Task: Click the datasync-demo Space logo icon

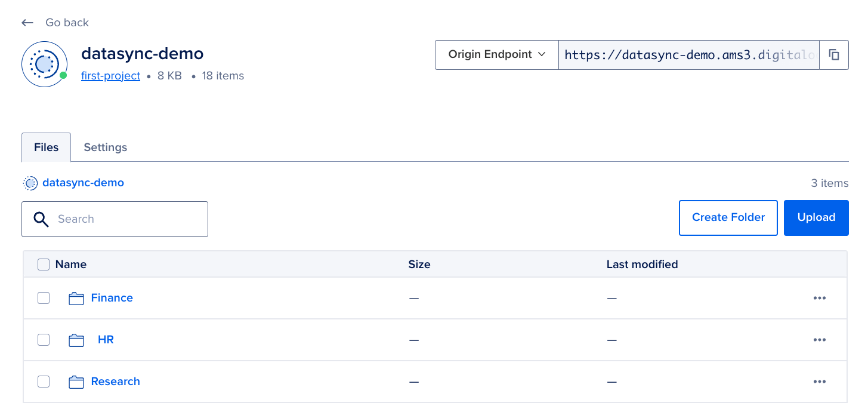Action: (44, 64)
